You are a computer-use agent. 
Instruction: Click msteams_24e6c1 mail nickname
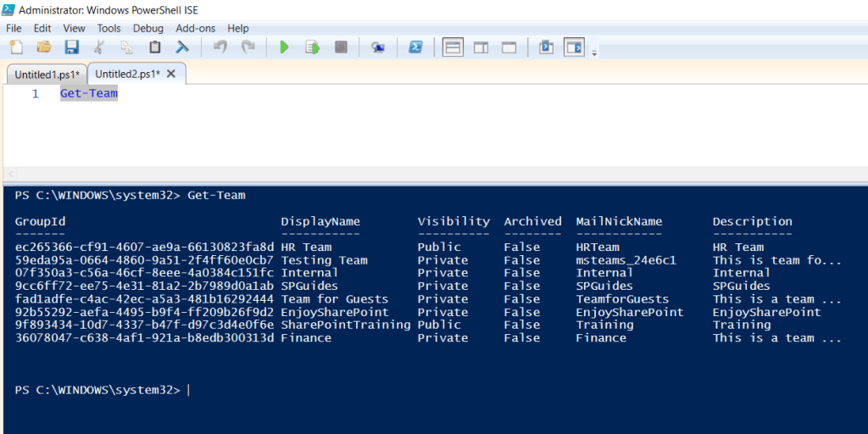(626, 260)
